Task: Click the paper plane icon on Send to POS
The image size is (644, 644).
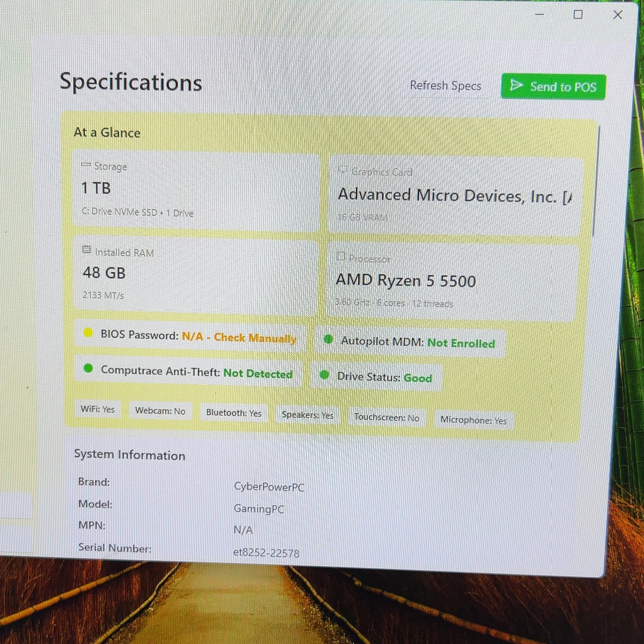Action: click(516, 85)
